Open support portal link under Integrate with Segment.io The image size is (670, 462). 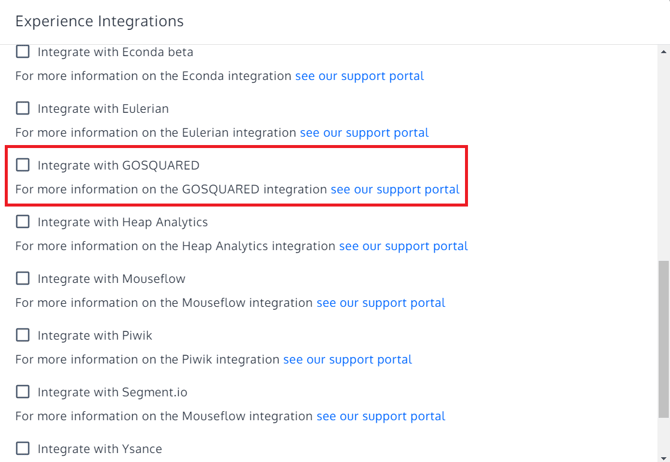pos(381,416)
